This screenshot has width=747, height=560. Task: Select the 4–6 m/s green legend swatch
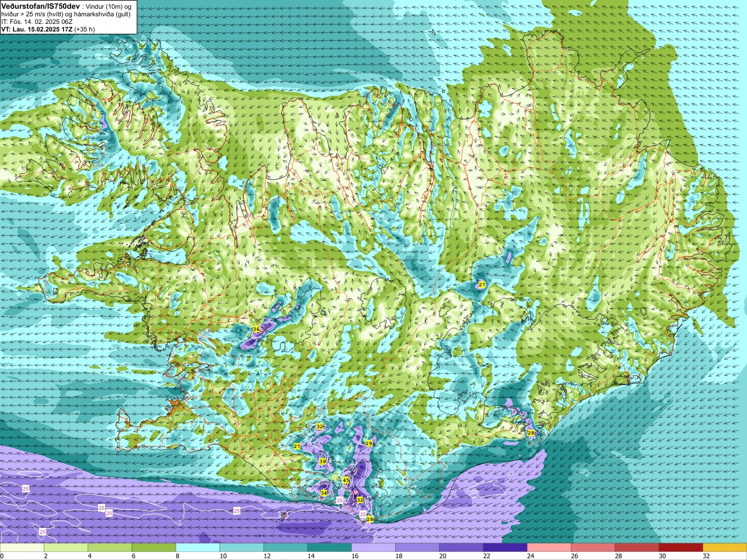click(x=110, y=548)
